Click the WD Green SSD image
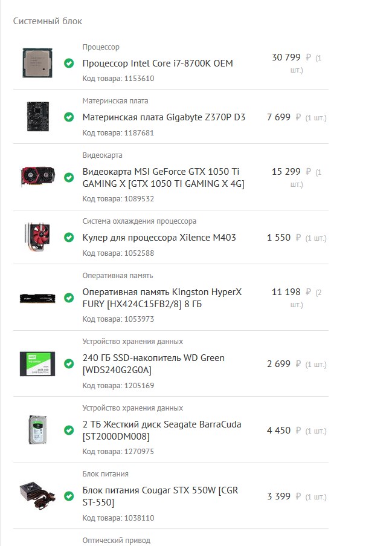Image resolution: width=392 pixels, height=546 pixels. (37, 363)
